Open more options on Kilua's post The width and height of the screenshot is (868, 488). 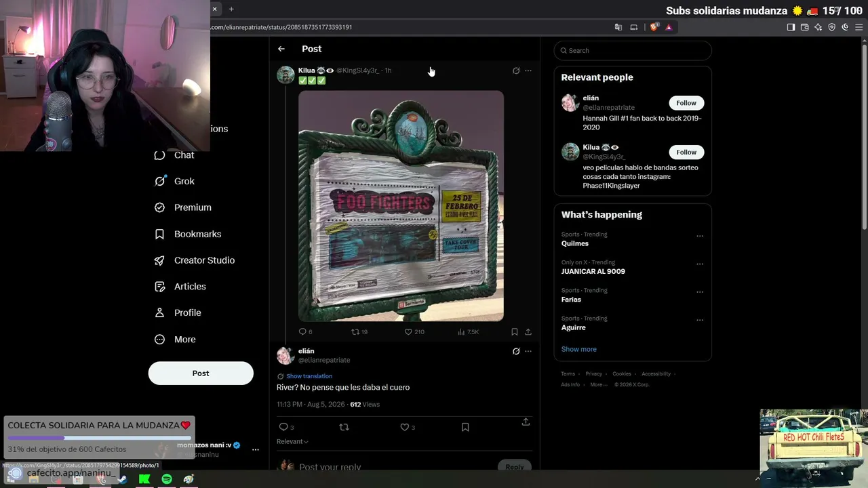[528, 70]
